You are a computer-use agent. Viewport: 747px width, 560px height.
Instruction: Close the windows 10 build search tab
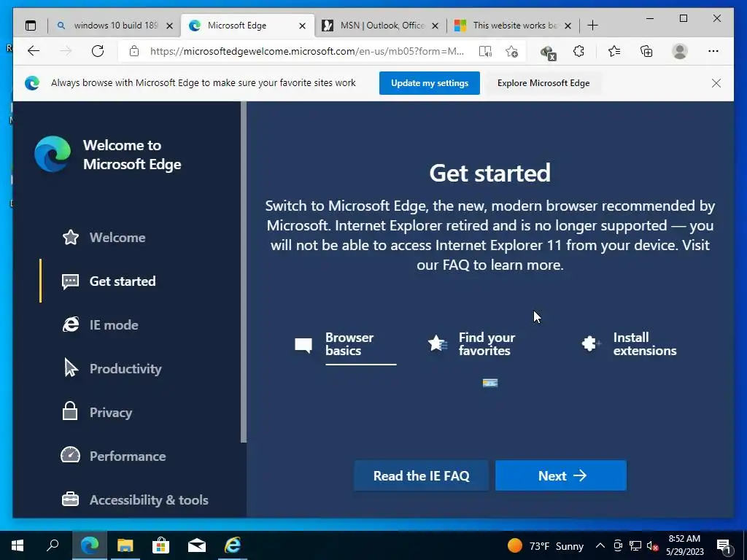[x=169, y=26]
